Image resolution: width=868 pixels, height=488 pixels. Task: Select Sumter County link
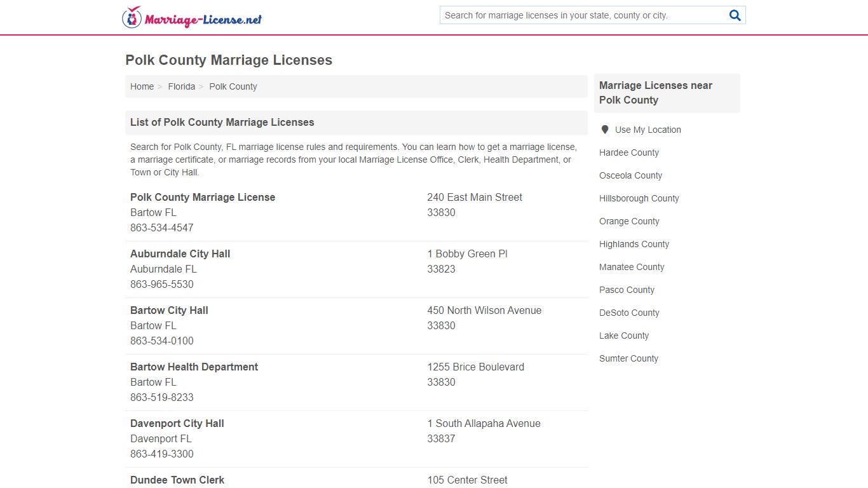628,358
